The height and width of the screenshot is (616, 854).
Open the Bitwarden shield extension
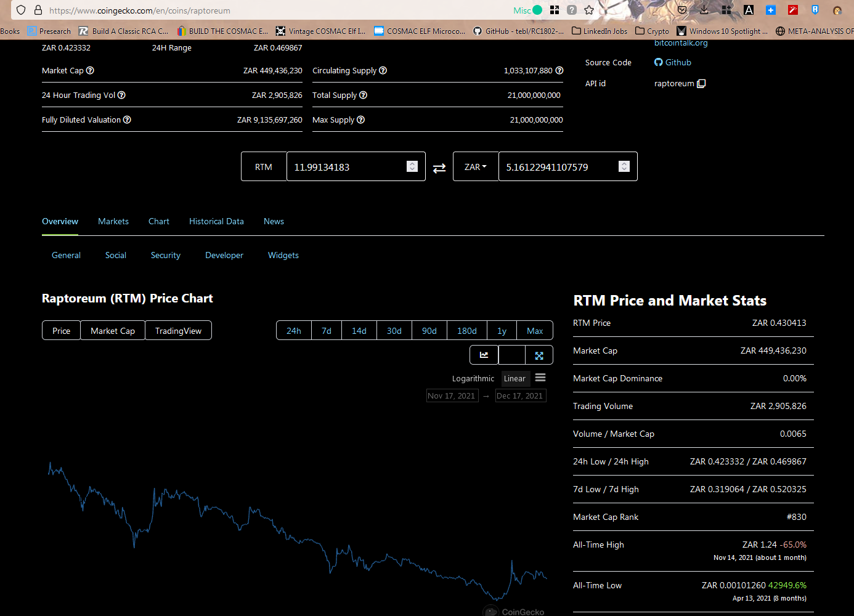coord(815,10)
